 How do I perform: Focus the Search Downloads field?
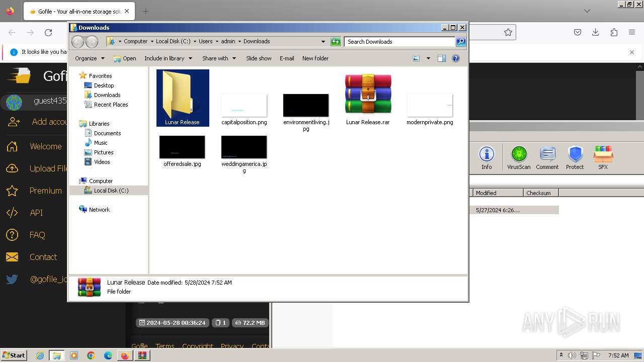pyautogui.click(x=400, y=42)
